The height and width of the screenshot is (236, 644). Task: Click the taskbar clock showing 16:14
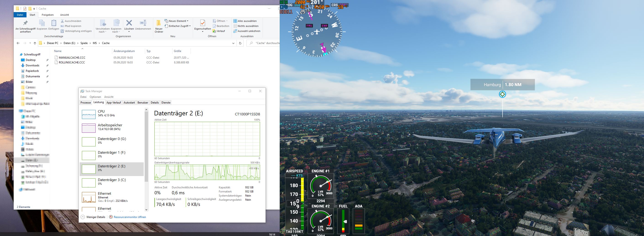click(272, 234)
